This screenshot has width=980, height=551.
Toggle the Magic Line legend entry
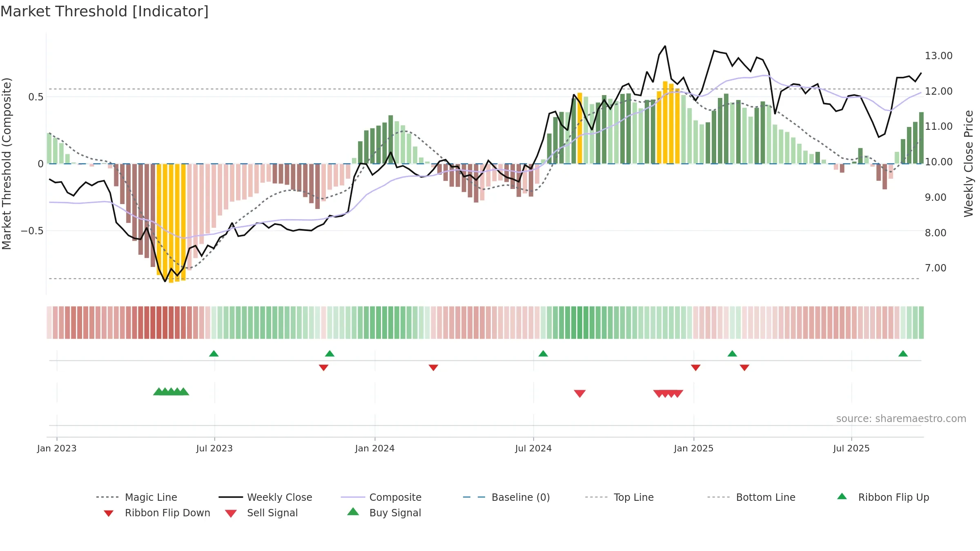tap(136, 497)
